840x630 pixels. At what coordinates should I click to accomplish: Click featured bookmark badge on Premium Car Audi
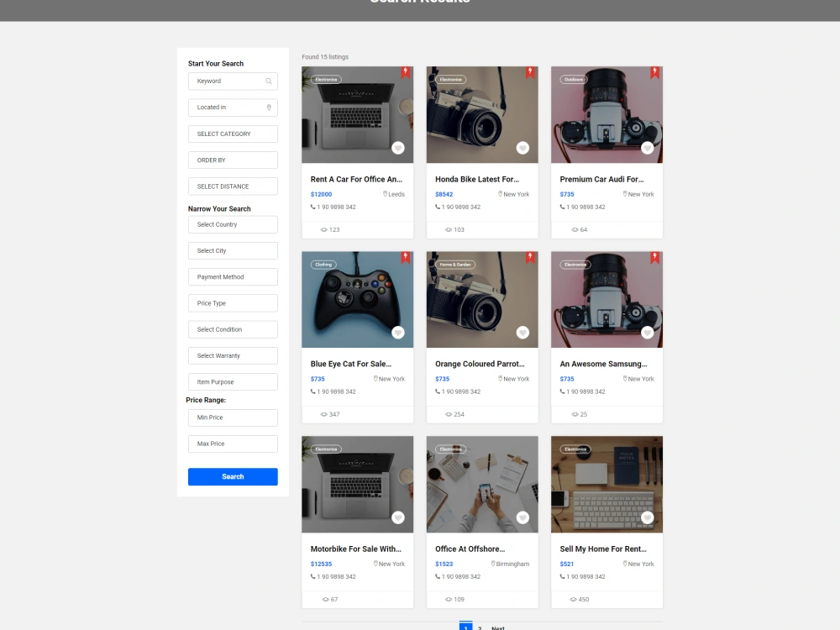click(x=654, y=72)
